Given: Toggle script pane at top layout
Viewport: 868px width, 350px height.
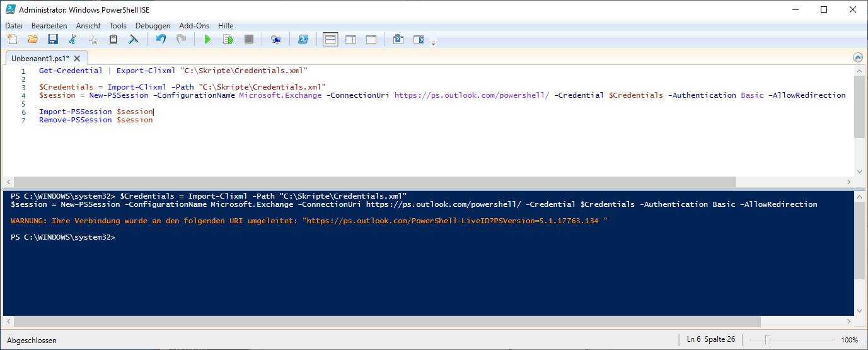Looking at the screenshot, I should 330,39.
